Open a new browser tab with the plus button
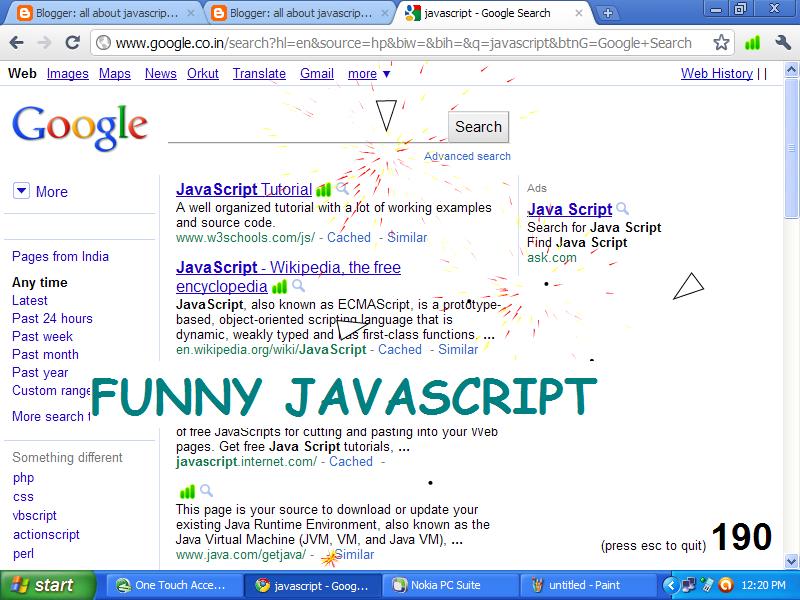 tap(610, 14)
